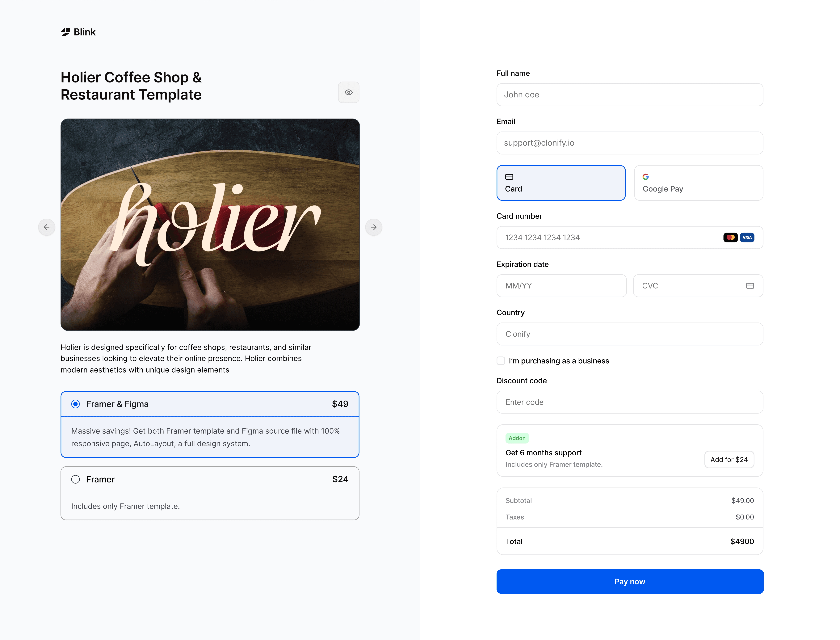Choose the Card payment method tab
The width and height of the screenshot is (840, 640).
561,183
